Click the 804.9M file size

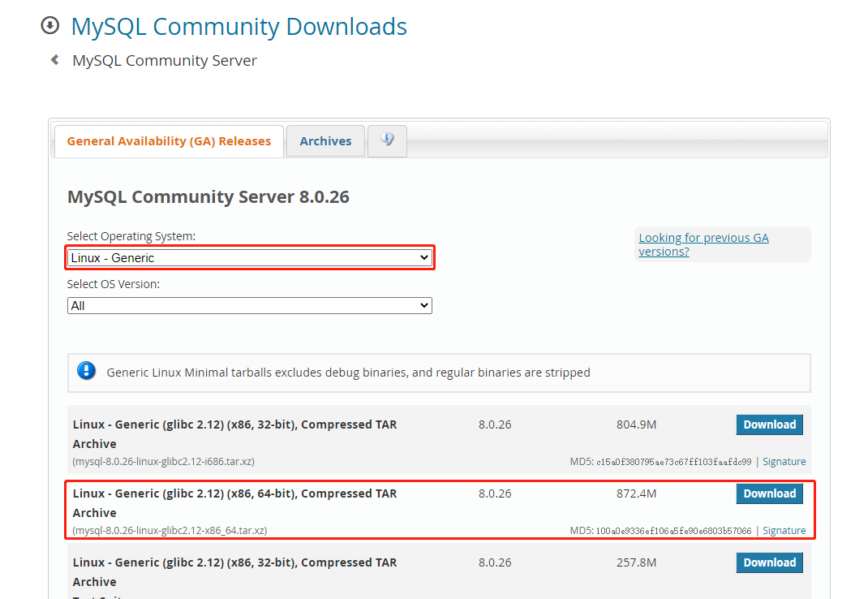tap(636, 424)
